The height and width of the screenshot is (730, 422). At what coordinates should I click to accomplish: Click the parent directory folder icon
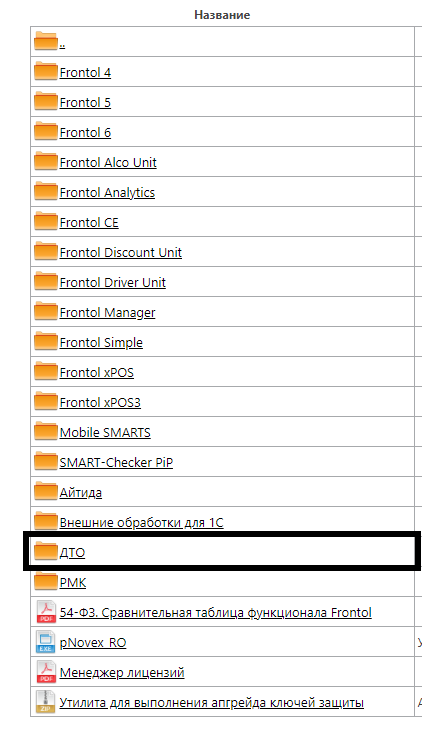[45, 41]
